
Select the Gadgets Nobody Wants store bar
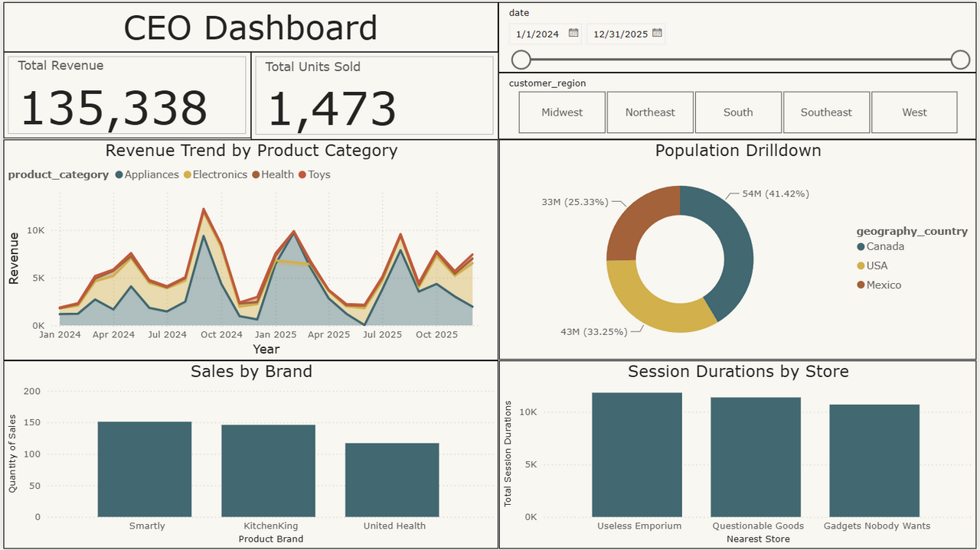[x=874, y=461]
